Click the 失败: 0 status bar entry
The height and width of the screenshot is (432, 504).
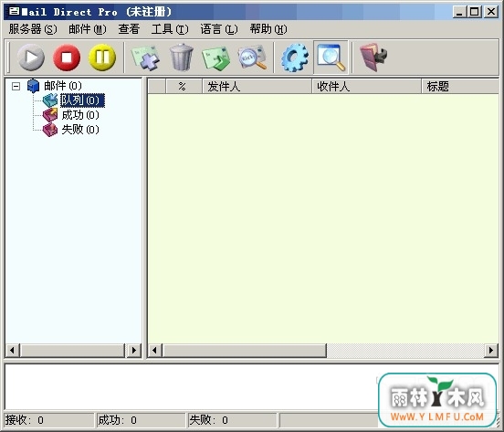232,420
